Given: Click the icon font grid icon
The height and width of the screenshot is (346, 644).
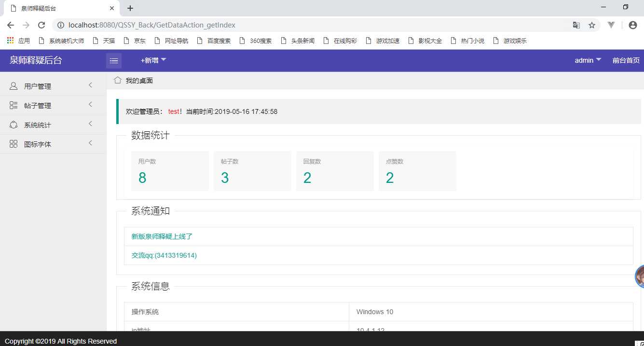Looking at the screenshot, I should pos(14,144).
